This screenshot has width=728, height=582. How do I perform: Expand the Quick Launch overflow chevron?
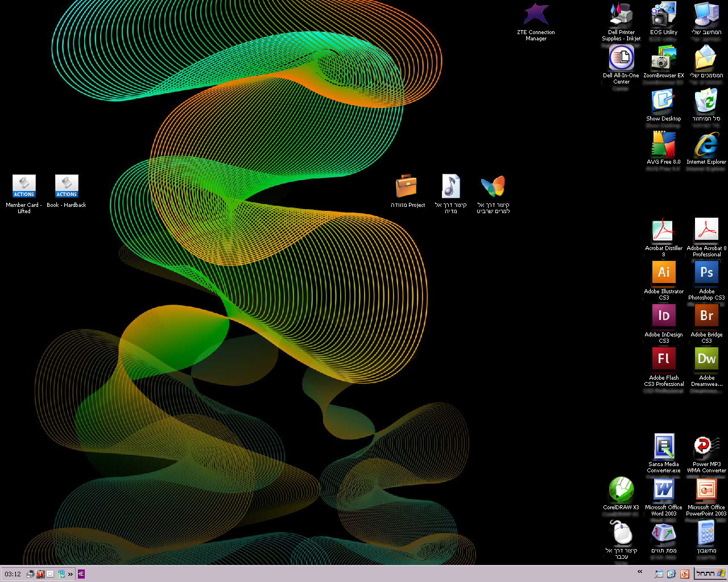click(640, 572)
